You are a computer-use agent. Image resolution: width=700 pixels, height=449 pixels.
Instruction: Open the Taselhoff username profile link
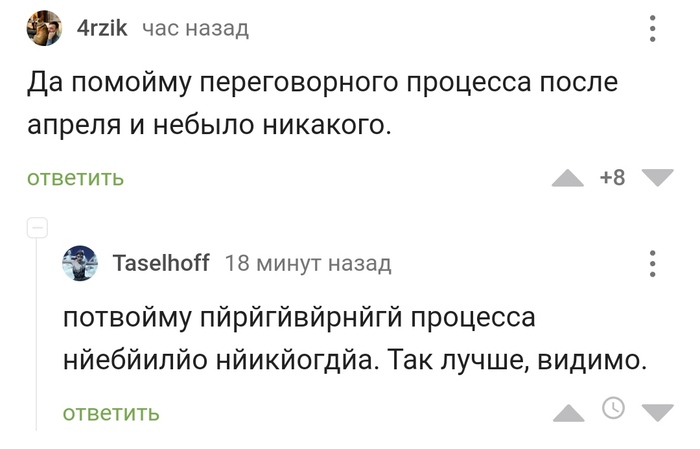pos(161,263)
